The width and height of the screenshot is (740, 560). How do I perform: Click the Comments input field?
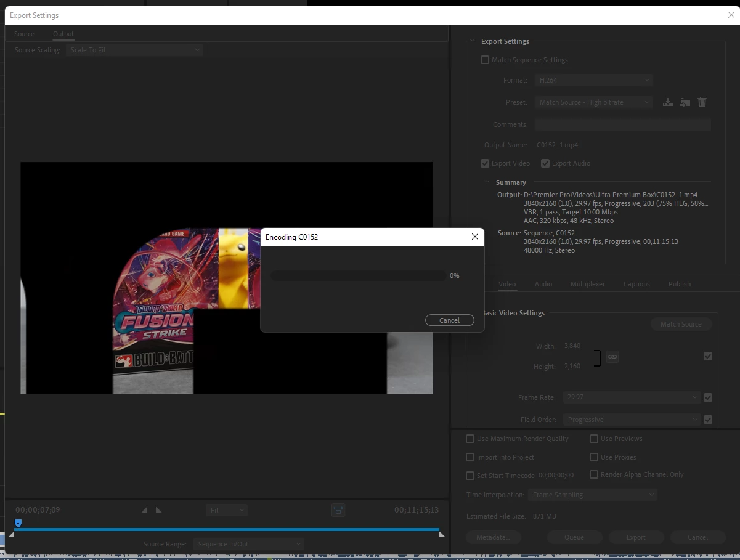622,124
